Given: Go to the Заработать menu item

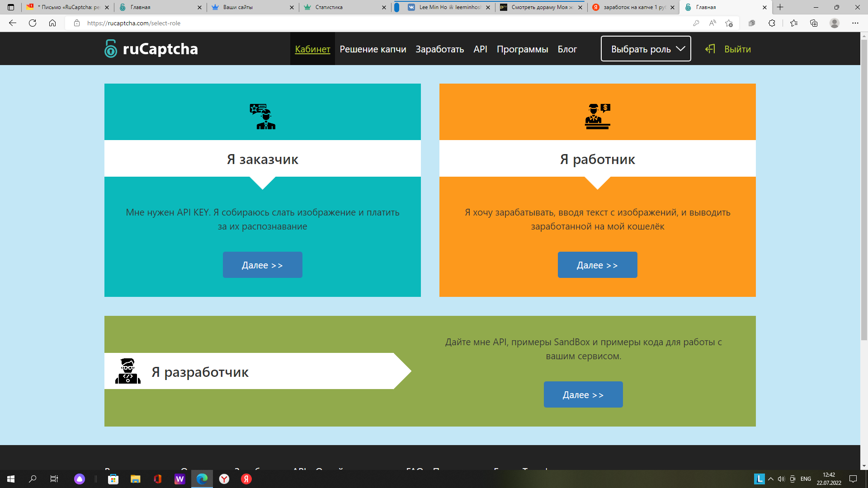Looking at the screenshot, I should (440, 49).
